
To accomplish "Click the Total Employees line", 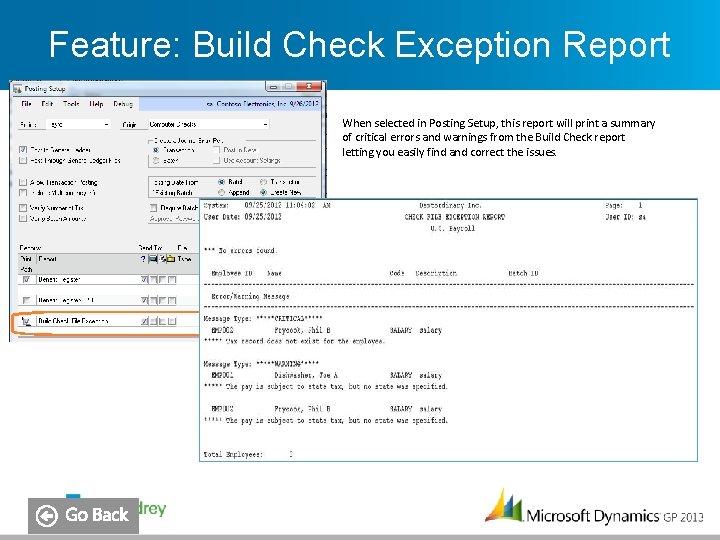I will pyautogui.click(x=248, y=455).
